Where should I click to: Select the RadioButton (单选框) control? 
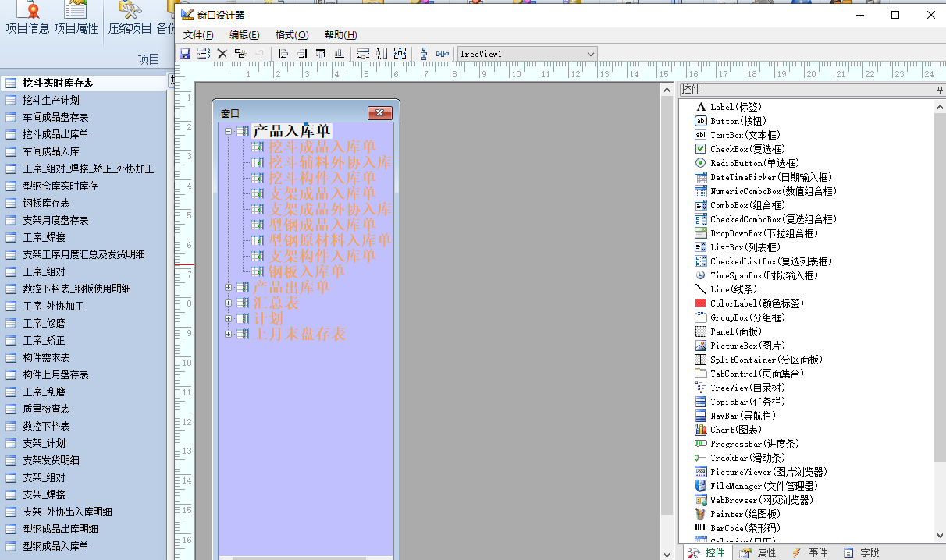[x=746, y=163]
